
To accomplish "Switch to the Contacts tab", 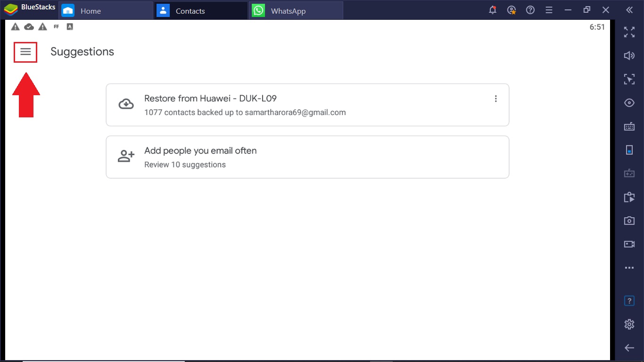I will pyautogui.click(x=201, y=10).
